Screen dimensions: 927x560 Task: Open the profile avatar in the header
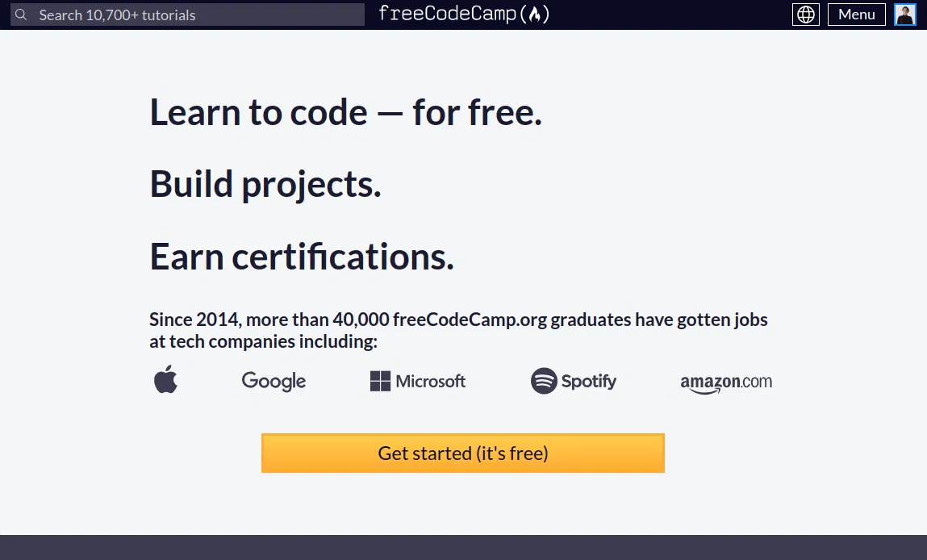point(905,15)
